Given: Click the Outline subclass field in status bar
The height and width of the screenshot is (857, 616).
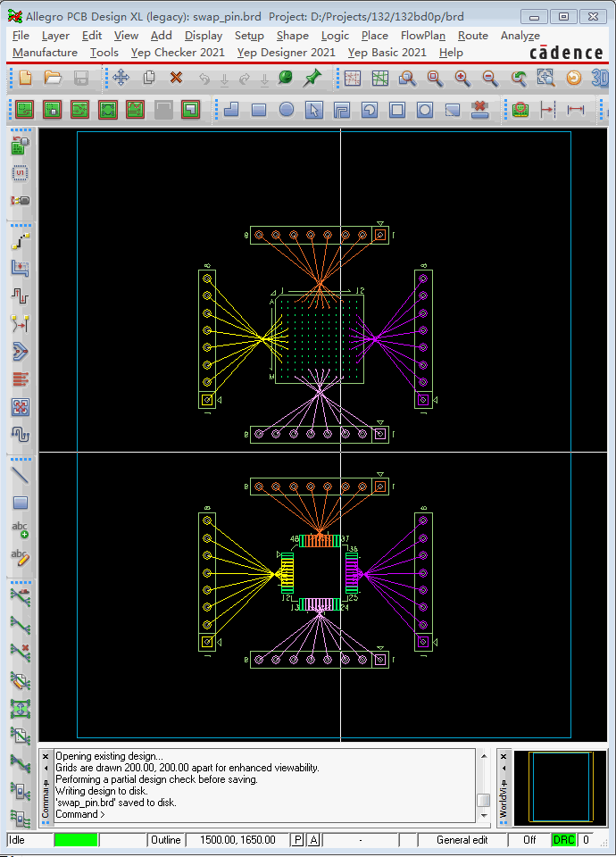Looking at the screenshot, I should pyautogui.click(x=166, y=840).
